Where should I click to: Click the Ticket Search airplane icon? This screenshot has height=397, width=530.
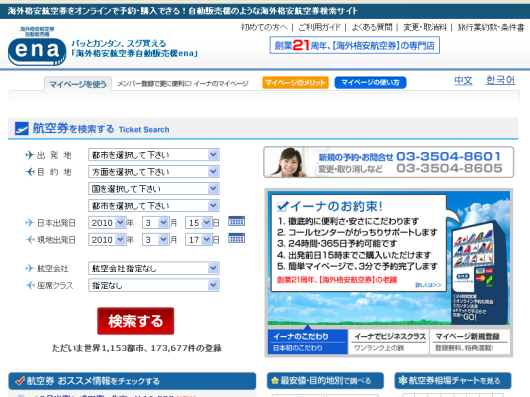pyautogui.click(x=22, y=128)
